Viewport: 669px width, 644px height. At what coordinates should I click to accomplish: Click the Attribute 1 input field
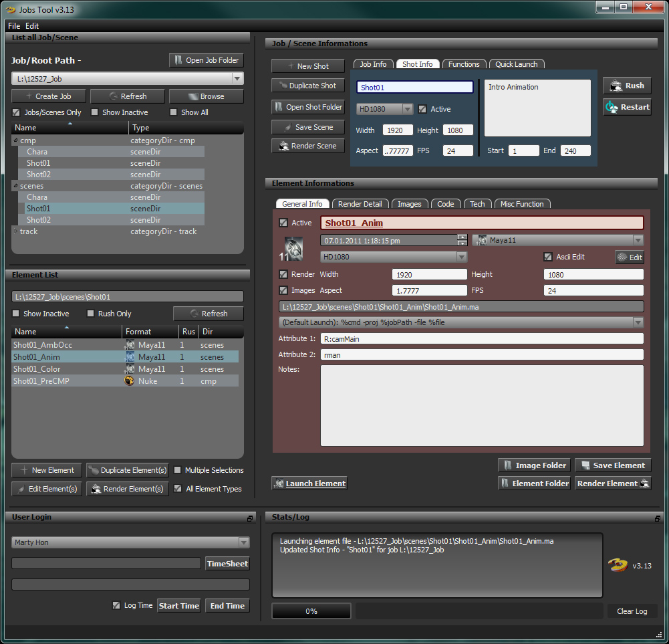[x=481, y=339]
